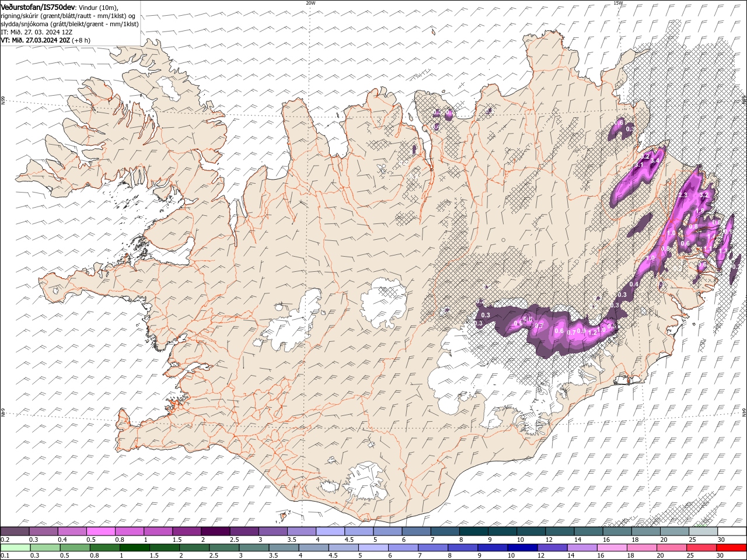Click the 'VT: Mið. 27.03.2024 20Z (+8 h)' line
Image resolution: width=747 pixels, height=560 pixels.
pyautogui.click(x=46, y=40)
